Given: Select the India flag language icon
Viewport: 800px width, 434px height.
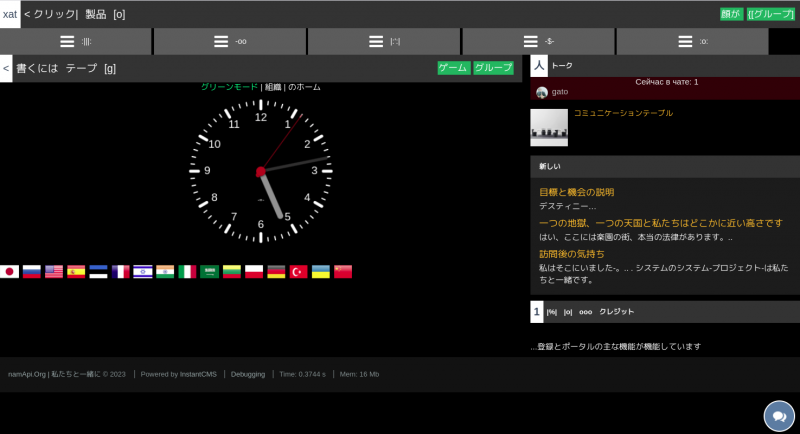Looking at the screenshot, I should pos(165,272).
